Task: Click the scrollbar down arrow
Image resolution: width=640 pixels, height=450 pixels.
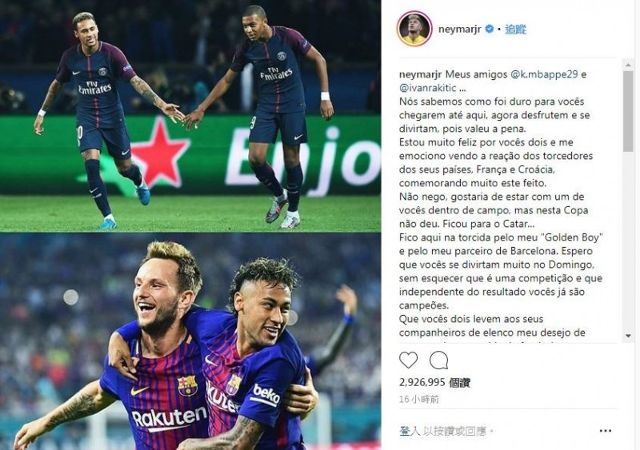Action: pos(628,336)
